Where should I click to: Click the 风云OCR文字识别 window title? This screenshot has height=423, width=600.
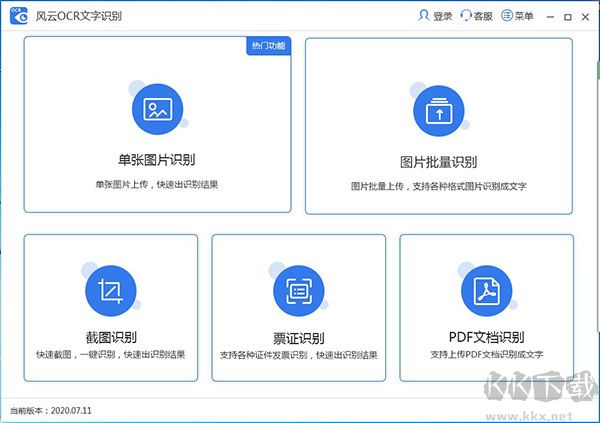(79, 16)
